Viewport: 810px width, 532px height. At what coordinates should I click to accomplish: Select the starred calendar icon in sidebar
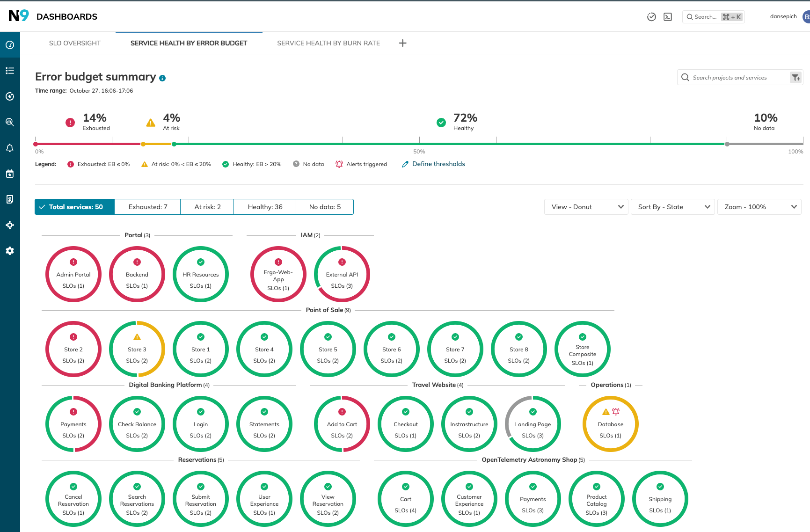[x=10, y=174]
